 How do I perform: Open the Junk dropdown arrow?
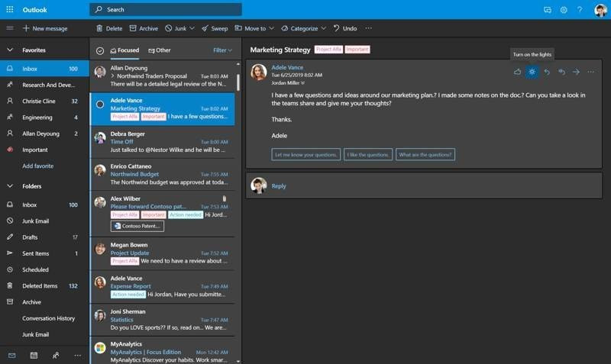(x=192, y=28)
